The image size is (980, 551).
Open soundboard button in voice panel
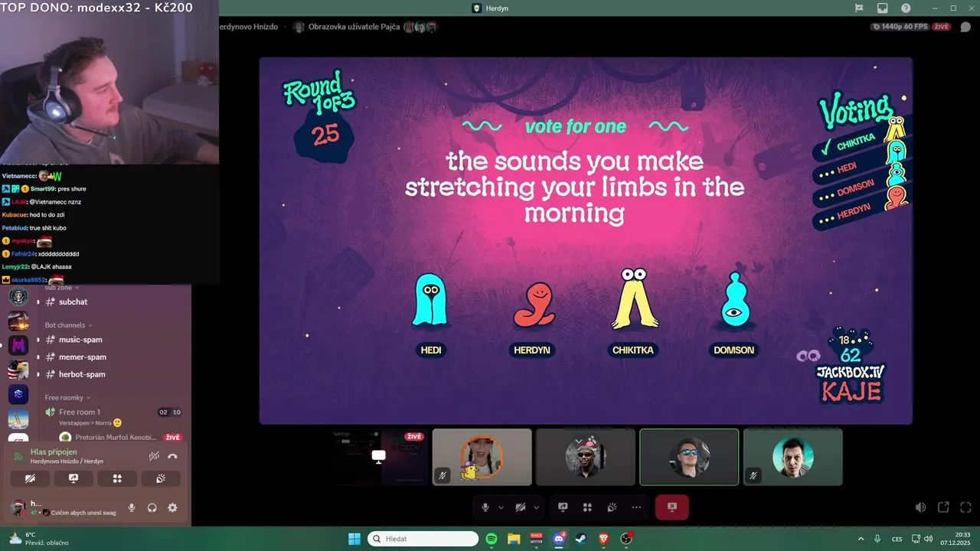pos(161,478)
